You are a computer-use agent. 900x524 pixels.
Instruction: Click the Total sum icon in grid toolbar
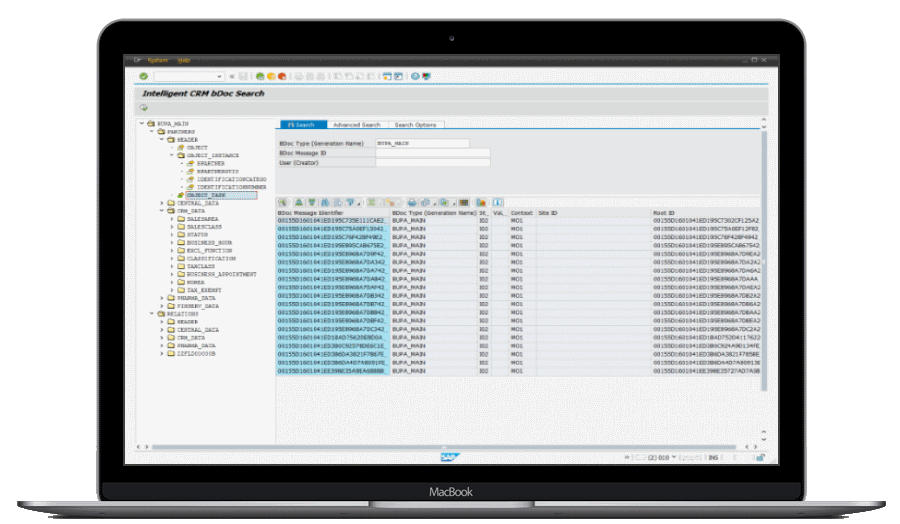372,203
